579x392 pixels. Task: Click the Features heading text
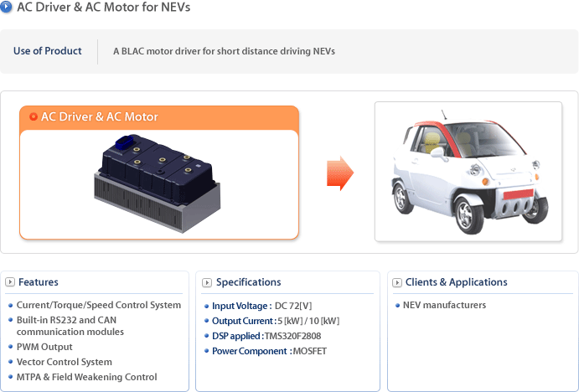(39, 282)
